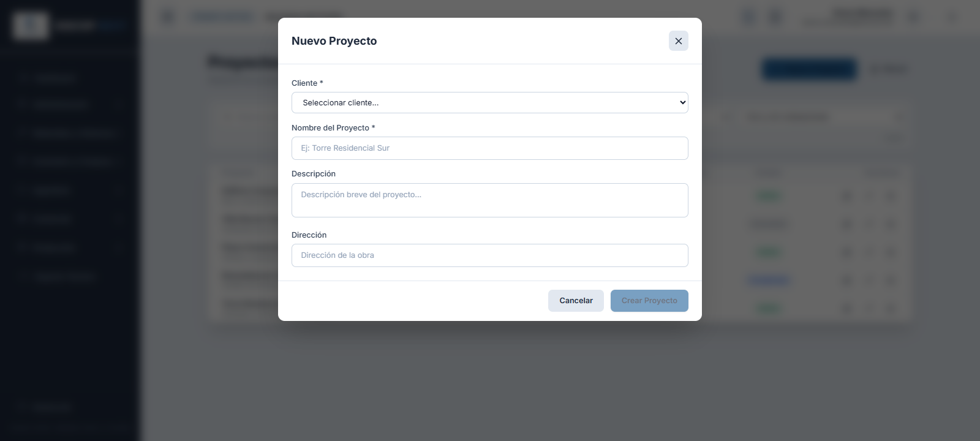Click the blurred dark blue button behind dialog
980x441 pixels.
coord(809,69)
